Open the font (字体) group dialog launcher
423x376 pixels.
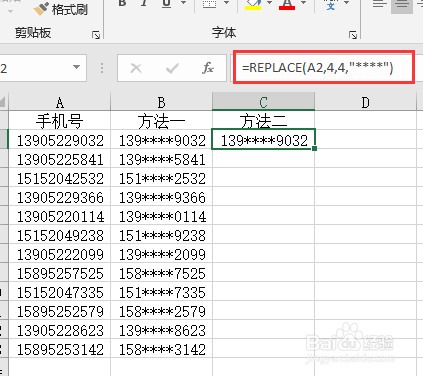coord(353,35)
